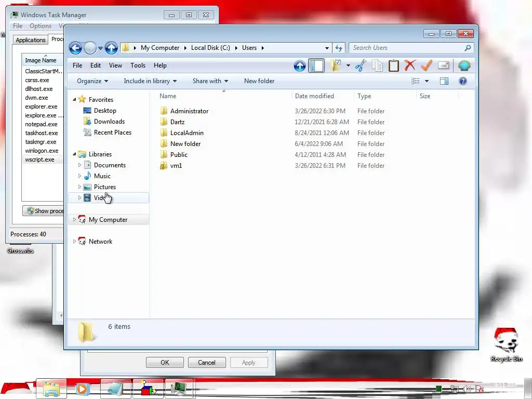Open dropdown arrow next to folder options icon
532x399 pixels.
point(348,65)
